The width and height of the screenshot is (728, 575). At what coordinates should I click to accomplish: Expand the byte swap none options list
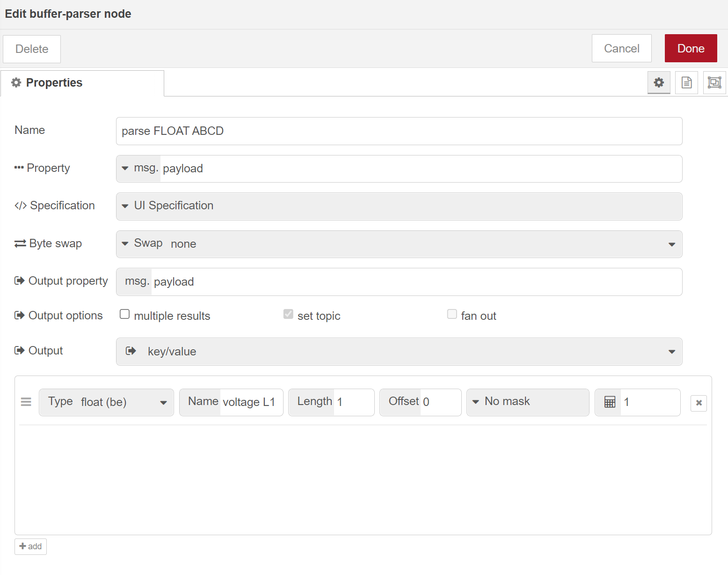point(672,244)
